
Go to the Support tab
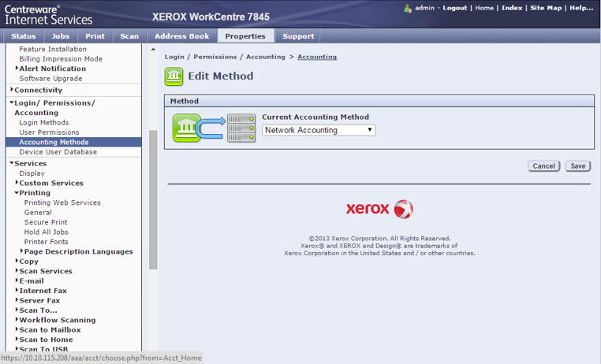(298, 36)
